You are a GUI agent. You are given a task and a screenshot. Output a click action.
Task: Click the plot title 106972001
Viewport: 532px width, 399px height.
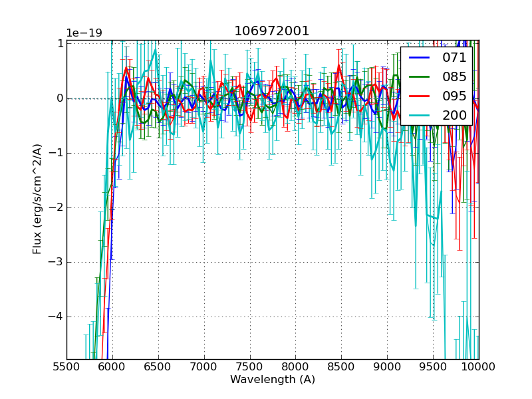point(272,31)
